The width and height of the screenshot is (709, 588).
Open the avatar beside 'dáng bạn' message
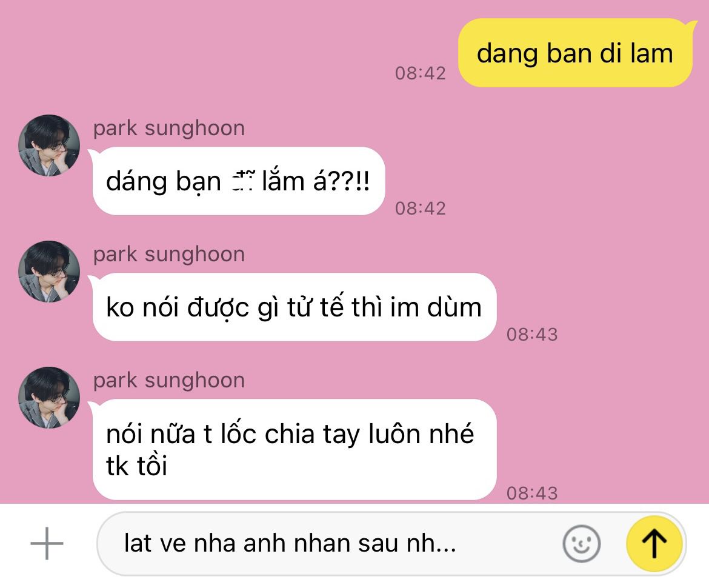[49, 145]
